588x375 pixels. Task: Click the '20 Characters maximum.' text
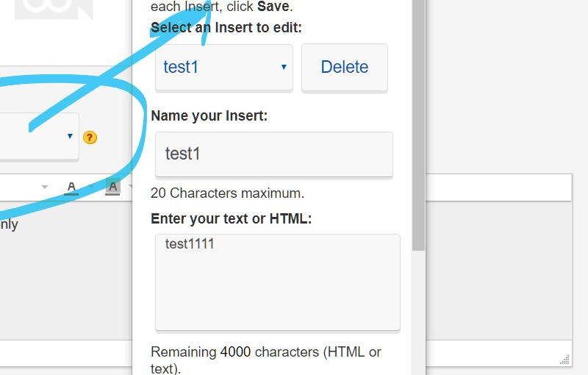pyautogui.click(x=227, y=193)
